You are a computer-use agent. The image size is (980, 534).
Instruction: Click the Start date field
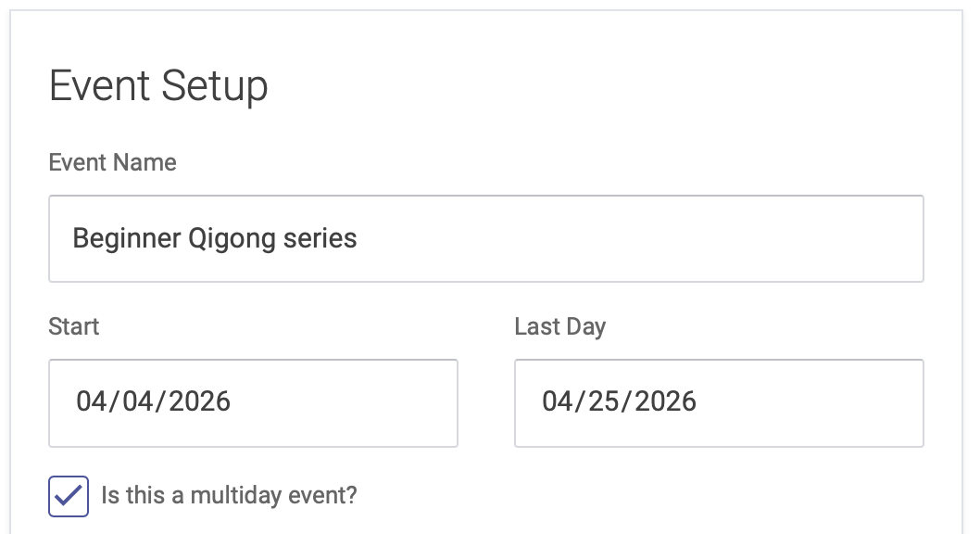[253, 402]
